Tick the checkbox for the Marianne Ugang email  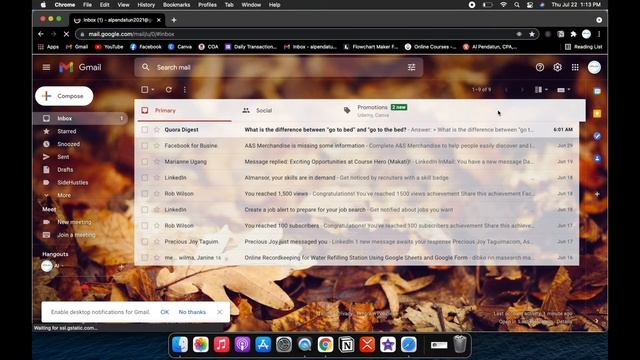pyautogui.click(x=145, y=162)
